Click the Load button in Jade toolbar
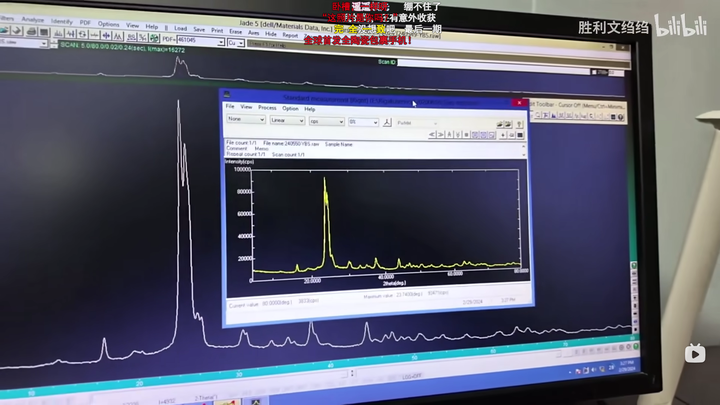 (180, 28)
